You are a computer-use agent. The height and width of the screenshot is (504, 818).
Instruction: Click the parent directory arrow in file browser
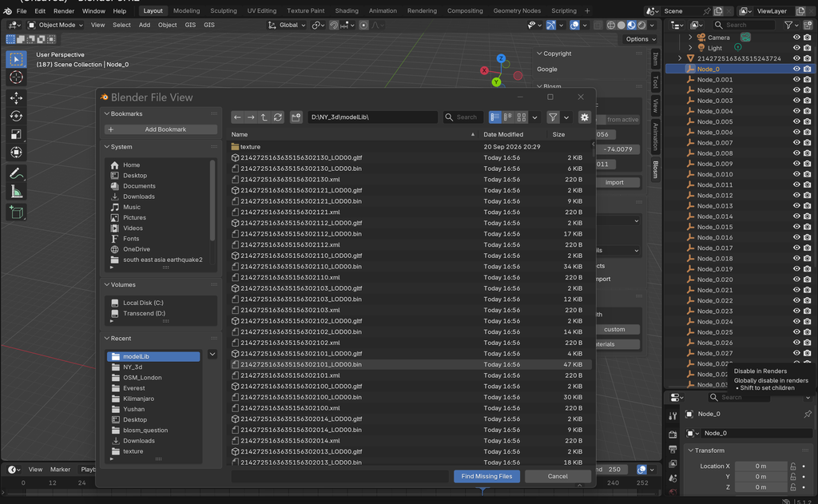coord(264,117)
